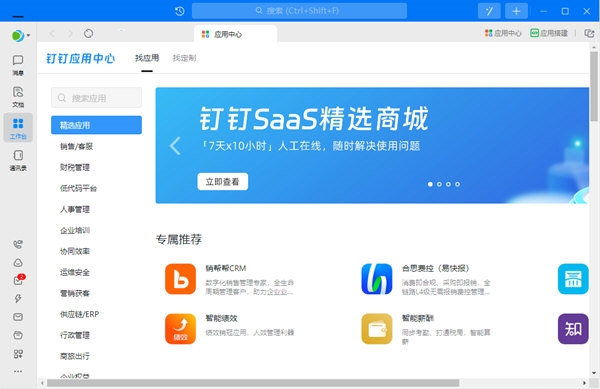Select 人事管理 category

click(75, 209)
